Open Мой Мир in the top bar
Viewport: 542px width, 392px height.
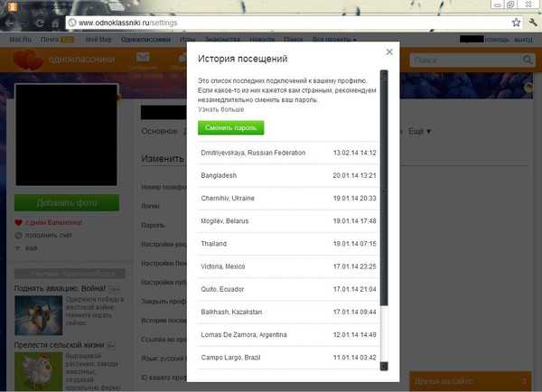coord(98,40)
